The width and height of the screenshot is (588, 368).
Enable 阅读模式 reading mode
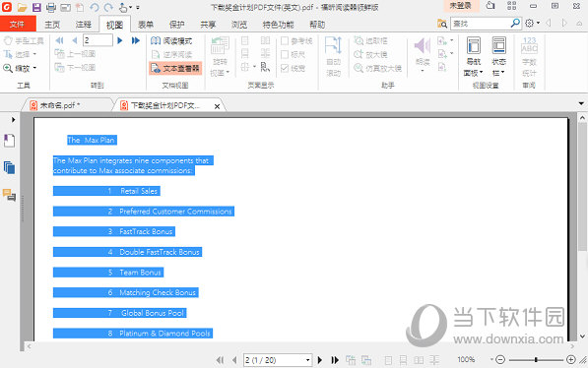171,41
